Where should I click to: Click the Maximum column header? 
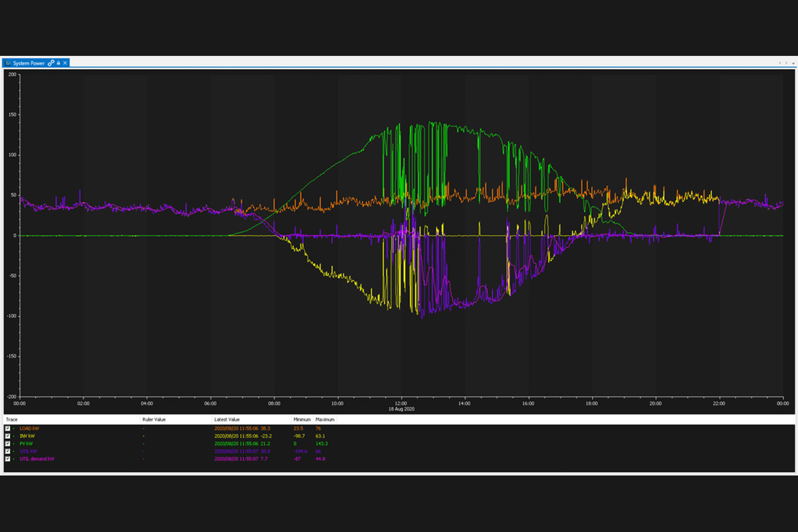[325, 420]
